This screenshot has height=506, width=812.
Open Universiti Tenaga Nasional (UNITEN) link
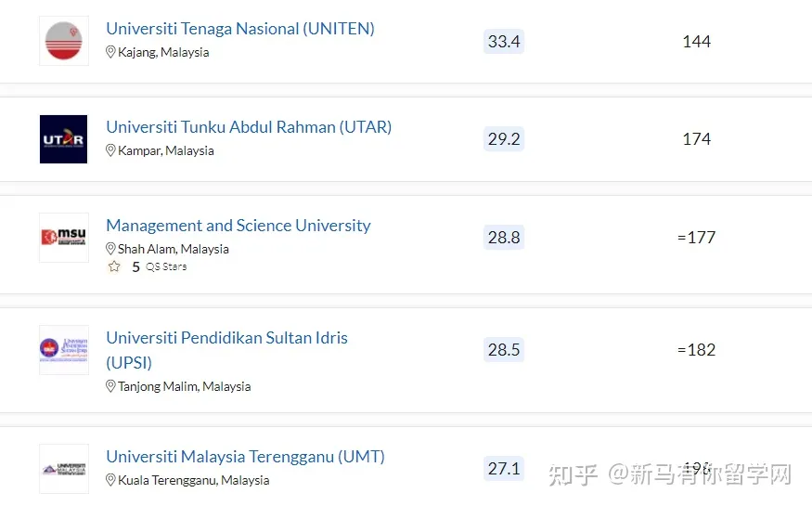point(240,29)
